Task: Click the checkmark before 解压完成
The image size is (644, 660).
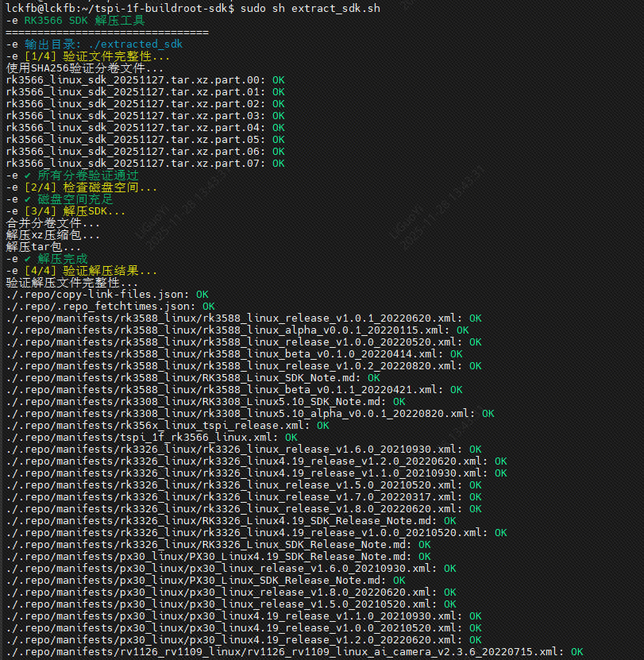Action: click(x=28, y=259)
